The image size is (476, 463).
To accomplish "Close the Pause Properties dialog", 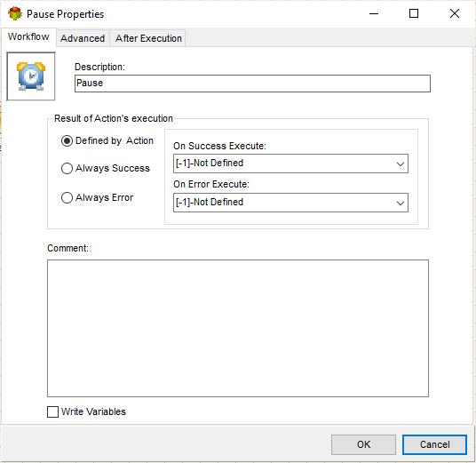I will [455, 13].
